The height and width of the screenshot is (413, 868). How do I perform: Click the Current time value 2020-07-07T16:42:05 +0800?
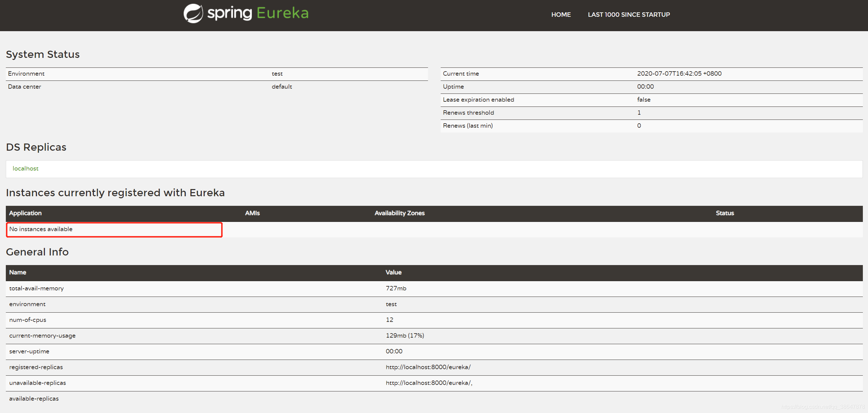point(679,74)
